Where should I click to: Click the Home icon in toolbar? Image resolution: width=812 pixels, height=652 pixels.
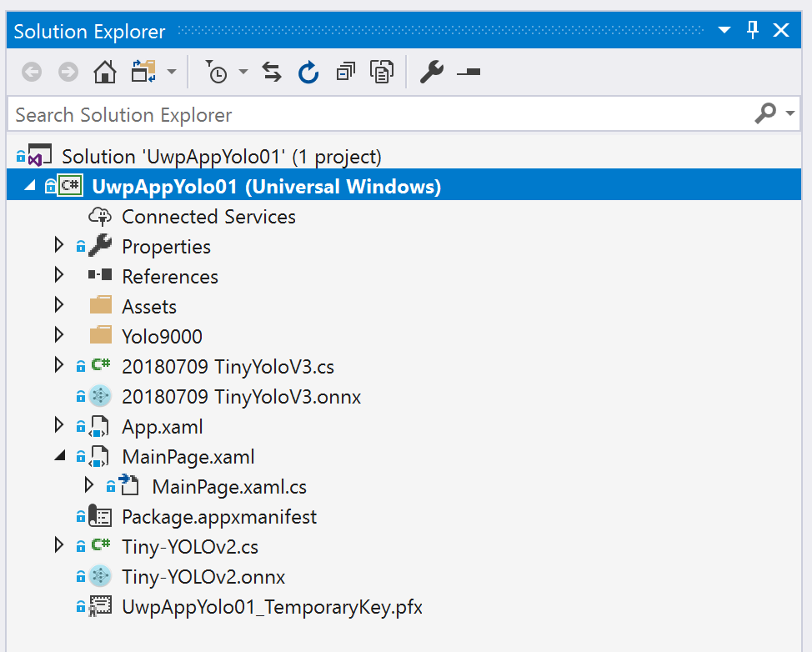click(x=105, y=73)
